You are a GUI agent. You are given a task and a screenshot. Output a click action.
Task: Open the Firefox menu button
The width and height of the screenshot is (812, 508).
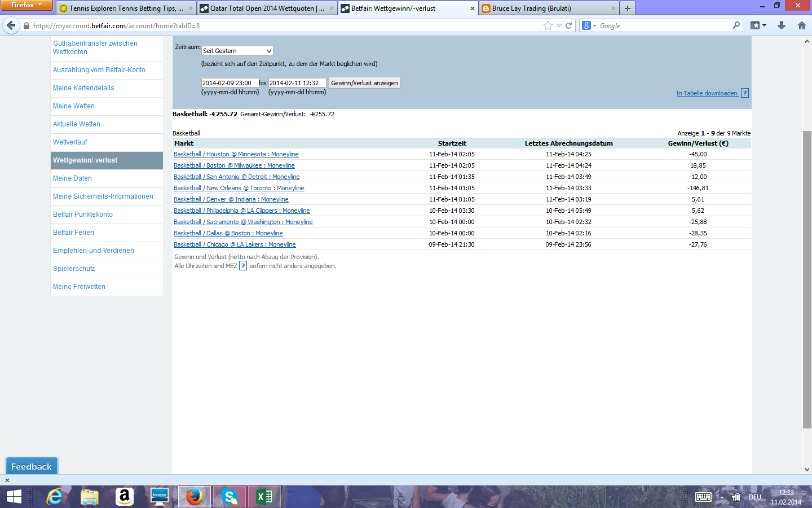(27, 5)
